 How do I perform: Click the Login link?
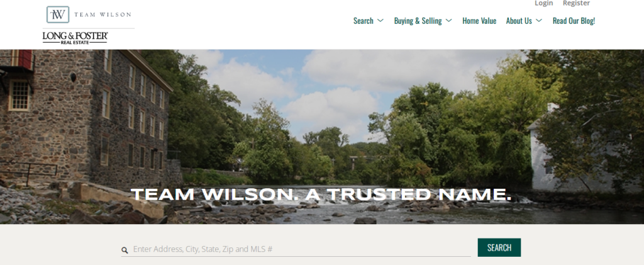[x=544, y=3]
